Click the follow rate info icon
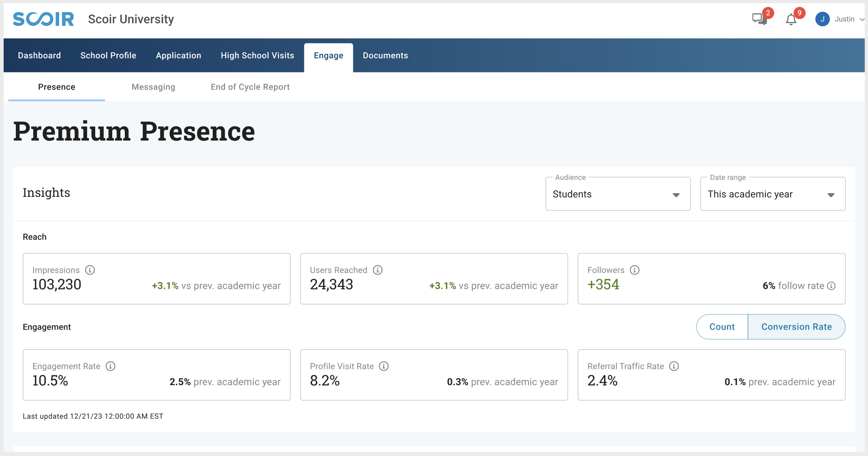 [832, 286]
